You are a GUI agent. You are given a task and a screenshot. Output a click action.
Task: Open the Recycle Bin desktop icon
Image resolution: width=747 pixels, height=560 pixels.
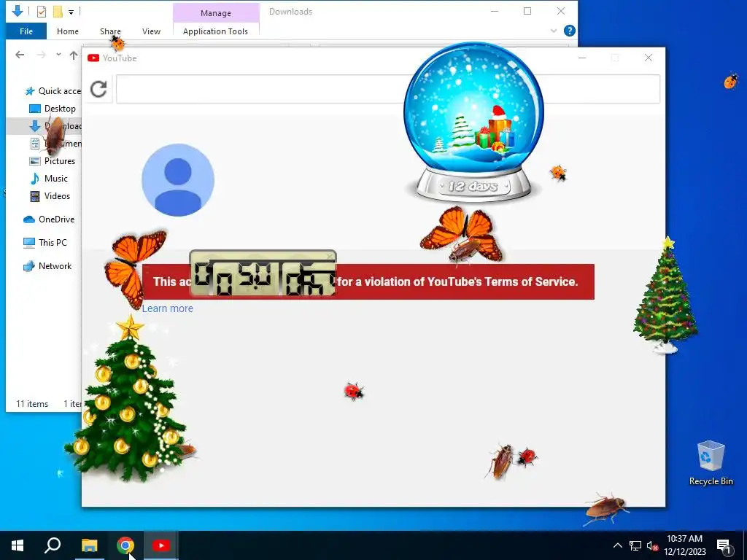click(711, 463)
